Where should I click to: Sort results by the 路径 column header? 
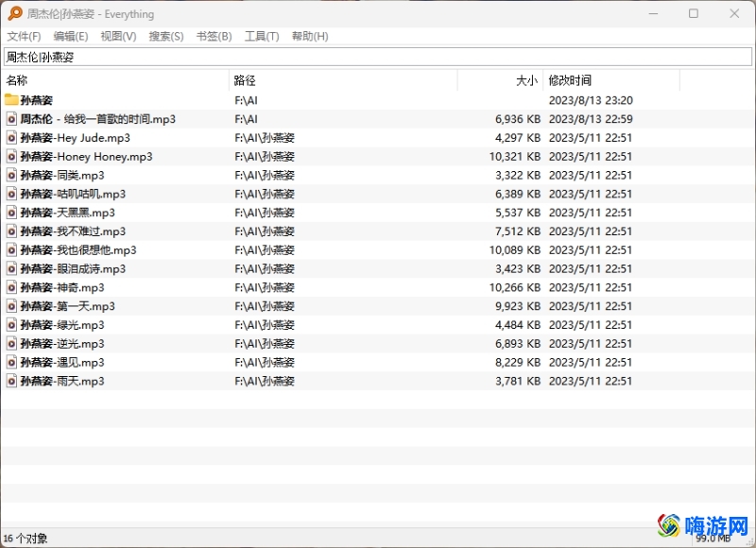coord(343,80)
